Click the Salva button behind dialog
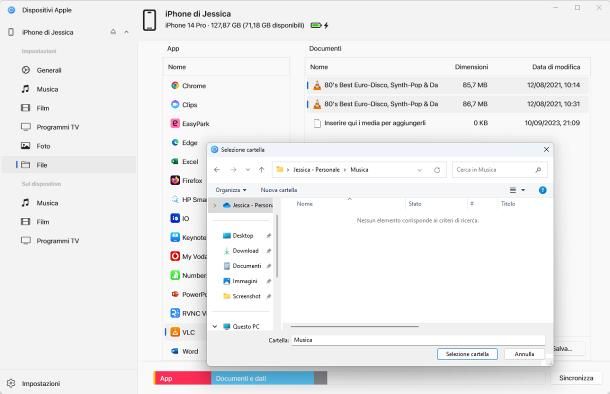The image size is (610, 394). point(568,348)
